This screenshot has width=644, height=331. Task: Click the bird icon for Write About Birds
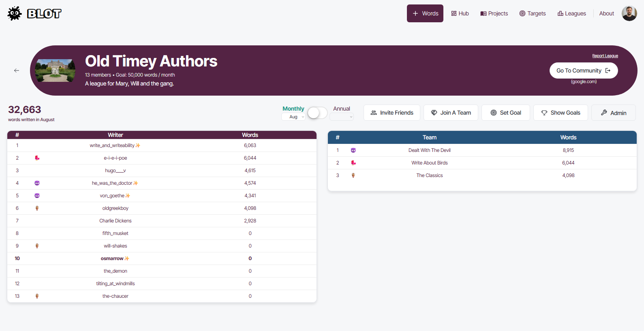coord(353,163)
